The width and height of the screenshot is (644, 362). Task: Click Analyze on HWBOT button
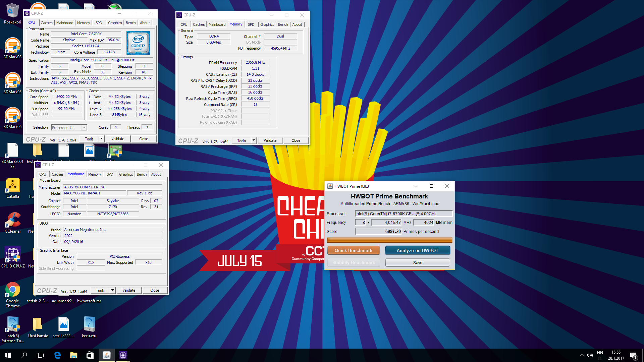coord(417,250)
